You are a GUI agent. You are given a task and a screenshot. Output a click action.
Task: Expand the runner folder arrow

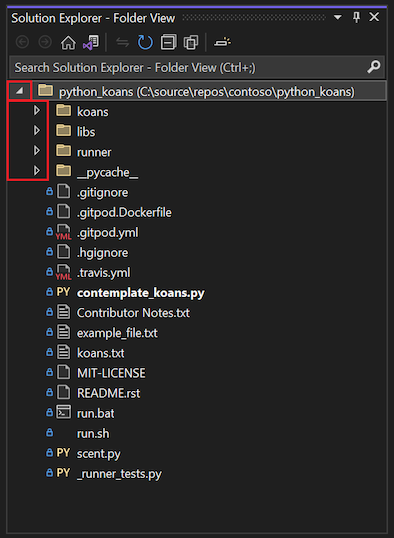[x=37, y=151]
